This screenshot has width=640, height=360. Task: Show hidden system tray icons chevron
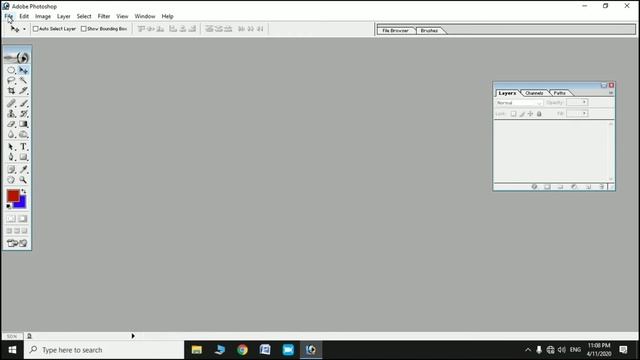click(x=528, y=350)
